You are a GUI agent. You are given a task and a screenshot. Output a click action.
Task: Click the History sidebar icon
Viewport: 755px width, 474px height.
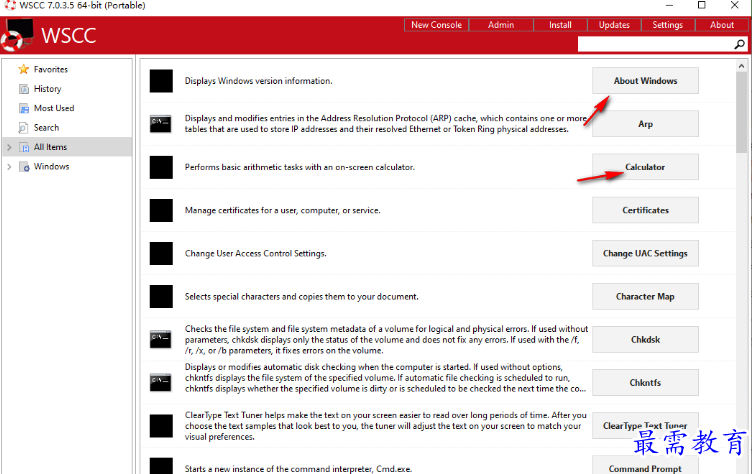pos(24,89)
